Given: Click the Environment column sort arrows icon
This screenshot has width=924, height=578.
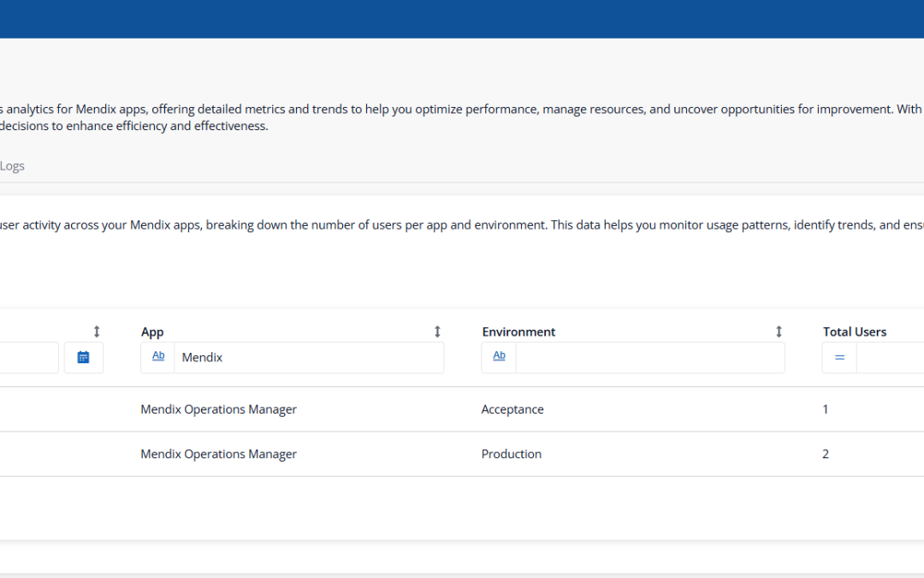Looking at the screenshot, I should [779, 331].
